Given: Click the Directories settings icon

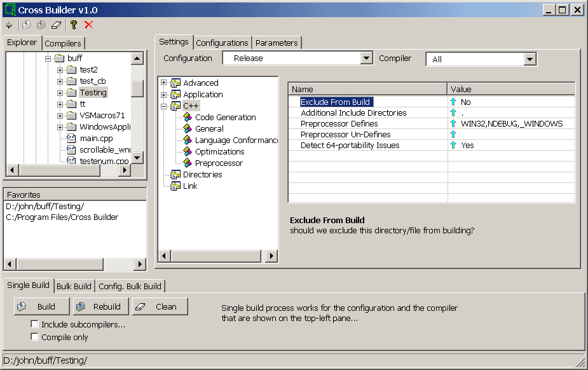Looking at the screenshot, I should coord(175,175).
